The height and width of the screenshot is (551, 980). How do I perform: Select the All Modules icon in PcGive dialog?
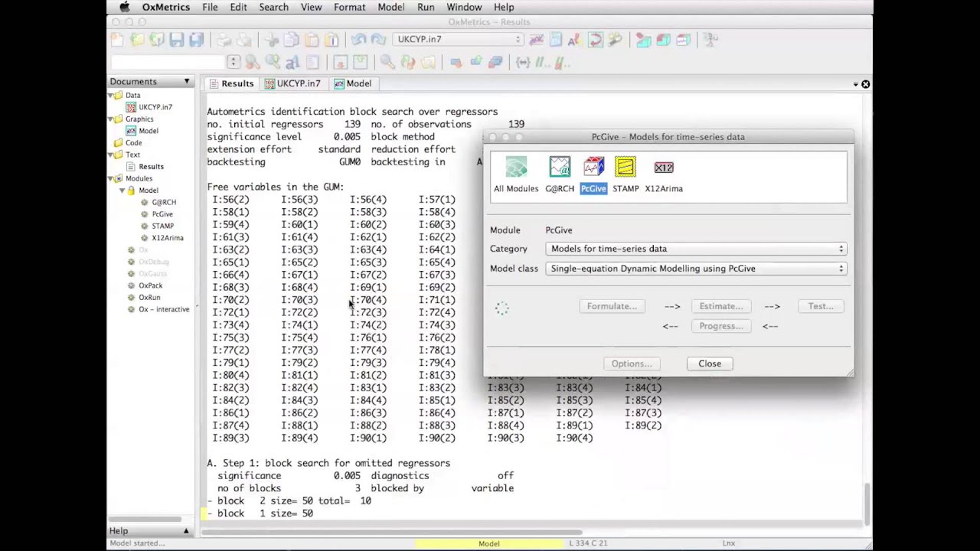click(x=516, y=168)
